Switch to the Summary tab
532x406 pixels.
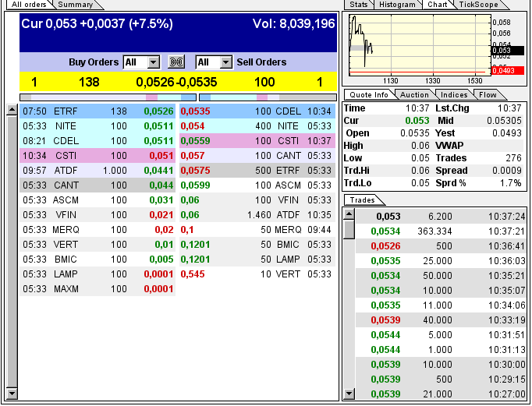[76, 5]
